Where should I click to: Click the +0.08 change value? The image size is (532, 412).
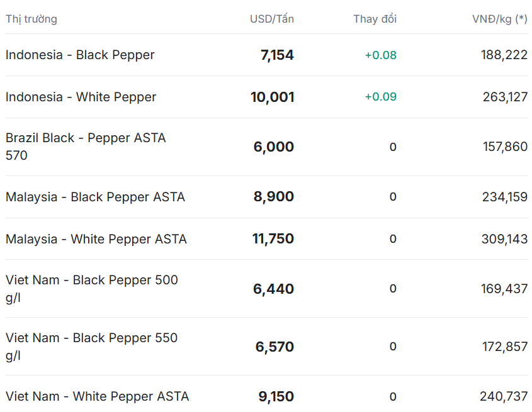pos(381,55)
